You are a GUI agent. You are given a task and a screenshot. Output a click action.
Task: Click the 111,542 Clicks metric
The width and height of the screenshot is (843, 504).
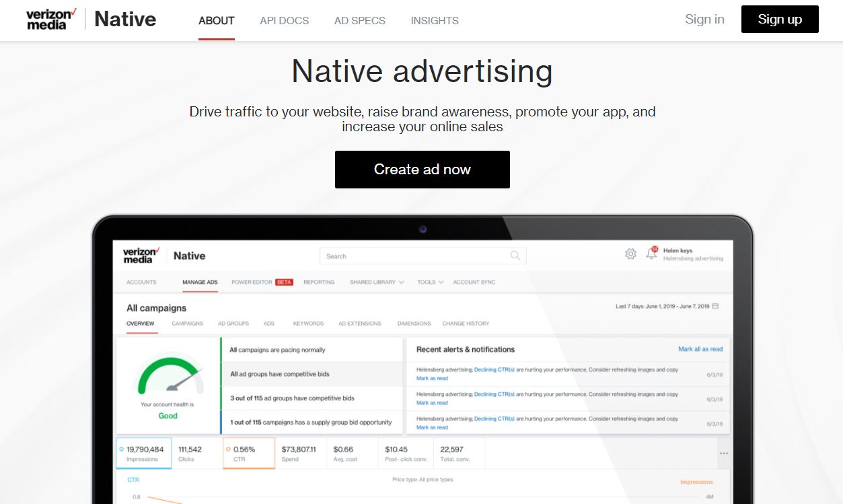(x=190, y=454)
